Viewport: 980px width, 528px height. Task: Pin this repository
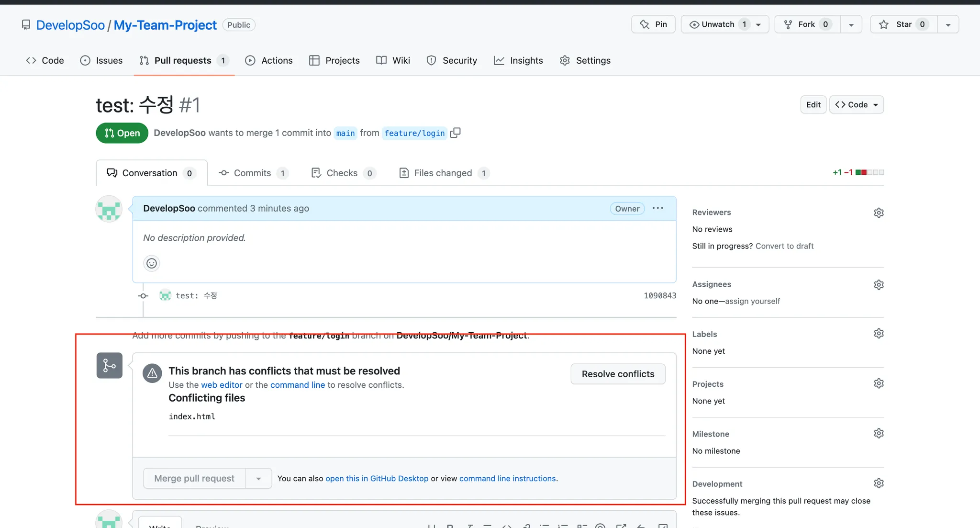[653, 24]
